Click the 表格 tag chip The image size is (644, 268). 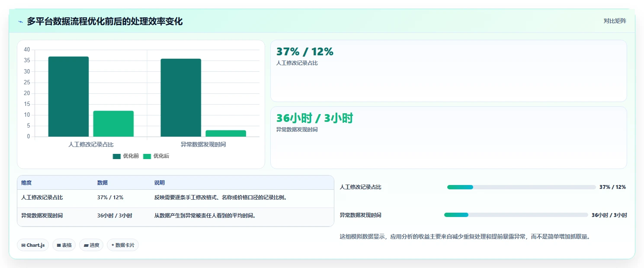tap(64, 245)
